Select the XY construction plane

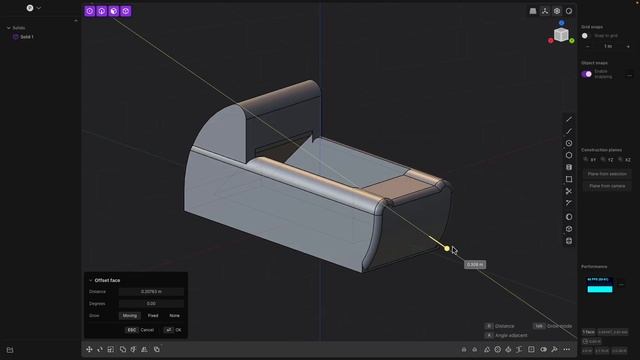pyautogui.click(x=590, y=160)
